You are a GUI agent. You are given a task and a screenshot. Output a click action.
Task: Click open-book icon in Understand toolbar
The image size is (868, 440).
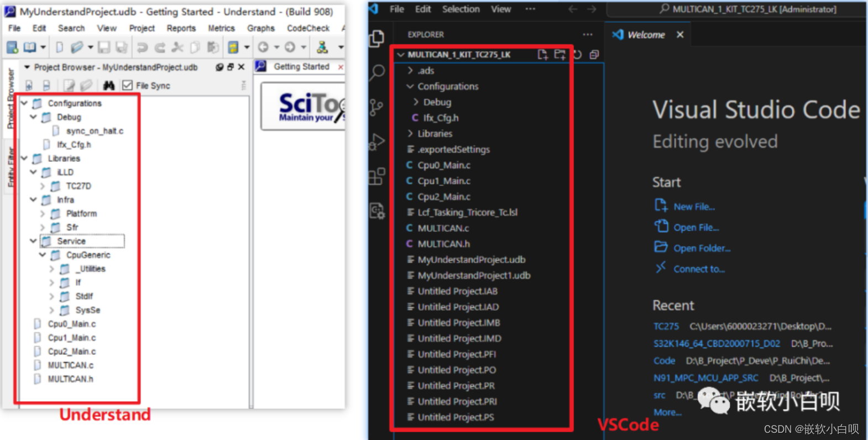click(x=30, y=48)
